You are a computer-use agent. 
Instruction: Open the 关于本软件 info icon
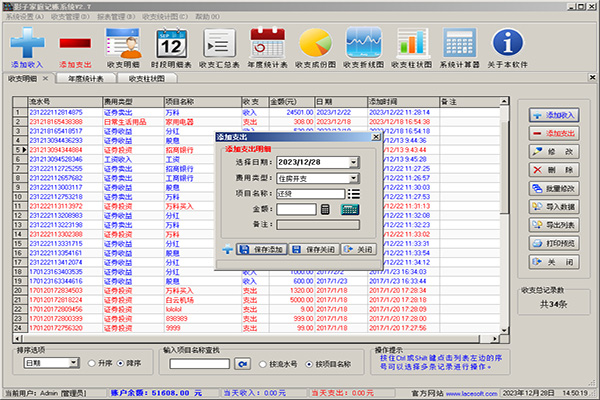point(508,43)
